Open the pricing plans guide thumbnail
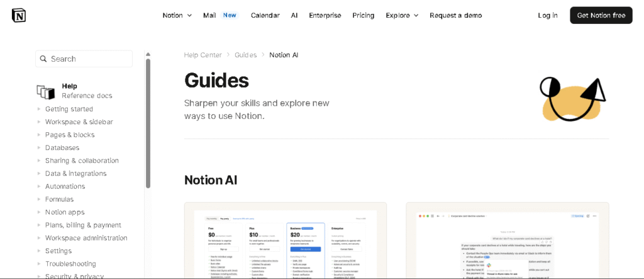644x279 pixels. tap(285, 242)
